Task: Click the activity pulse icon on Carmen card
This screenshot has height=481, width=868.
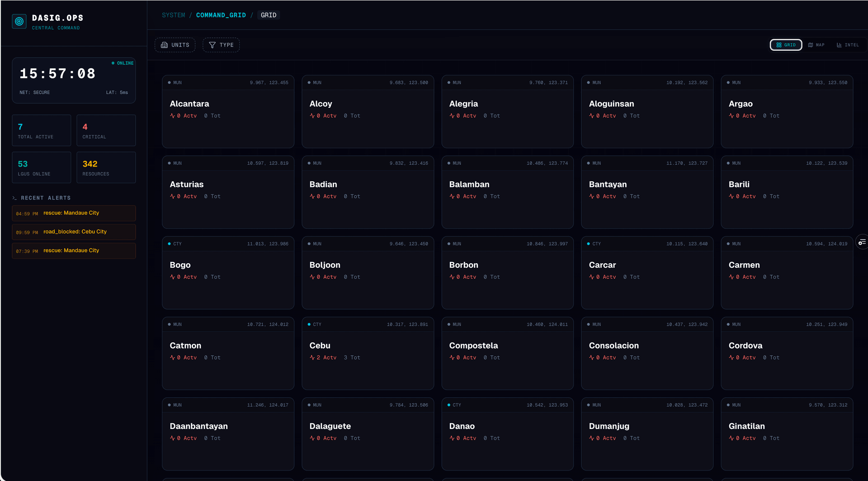Action: [731, 277]
